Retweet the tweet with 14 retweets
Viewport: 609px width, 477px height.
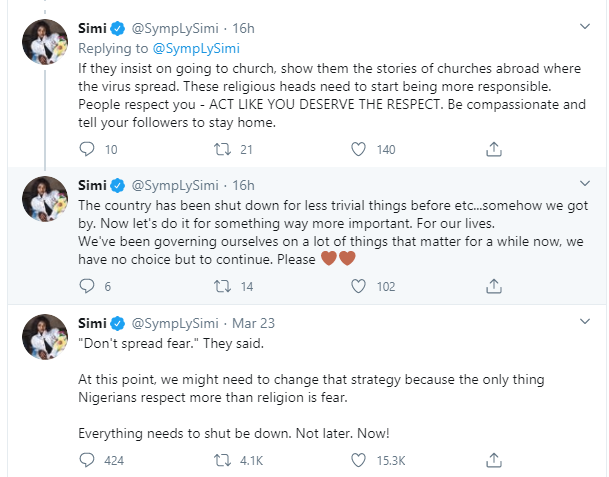tap(224, 286)
